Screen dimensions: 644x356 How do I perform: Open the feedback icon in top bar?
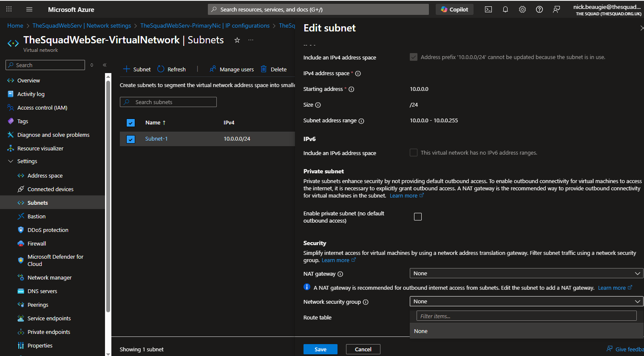tap(556, 9)
